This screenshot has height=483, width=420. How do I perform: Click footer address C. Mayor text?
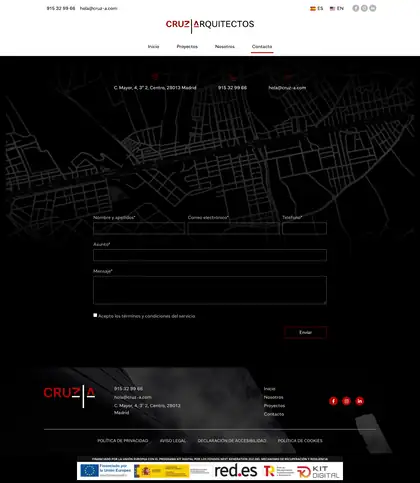(147, 409)
